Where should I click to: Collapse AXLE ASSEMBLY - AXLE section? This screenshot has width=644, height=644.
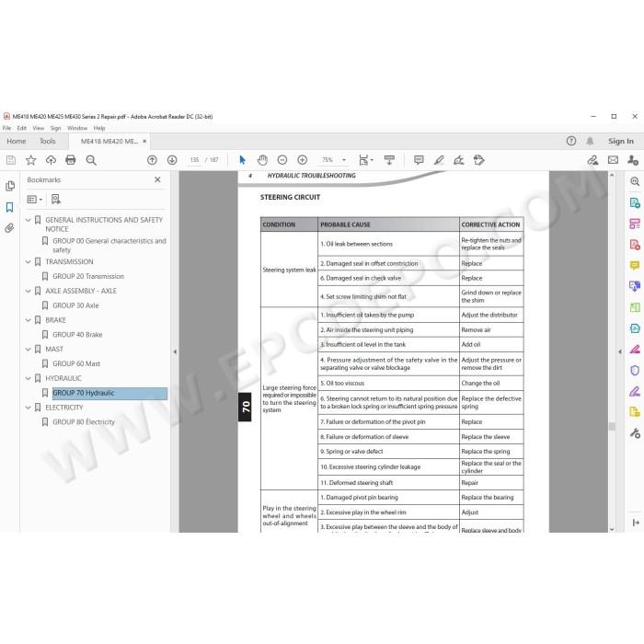[x=28, y=292]
